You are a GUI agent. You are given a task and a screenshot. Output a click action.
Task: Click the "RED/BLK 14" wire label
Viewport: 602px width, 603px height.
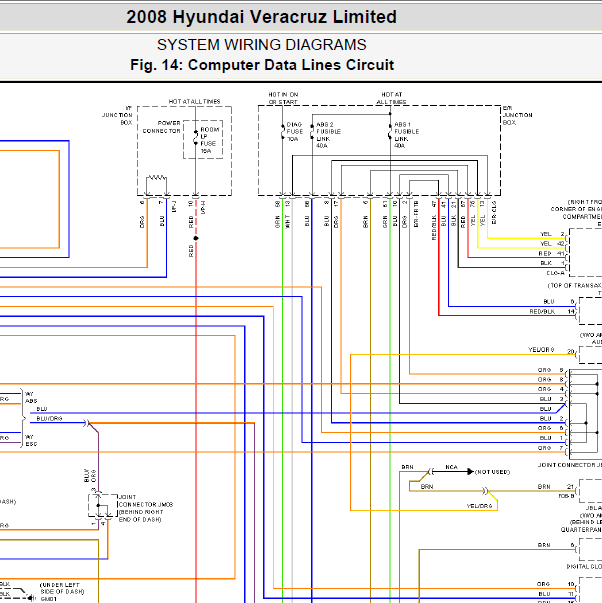[552, 311]
